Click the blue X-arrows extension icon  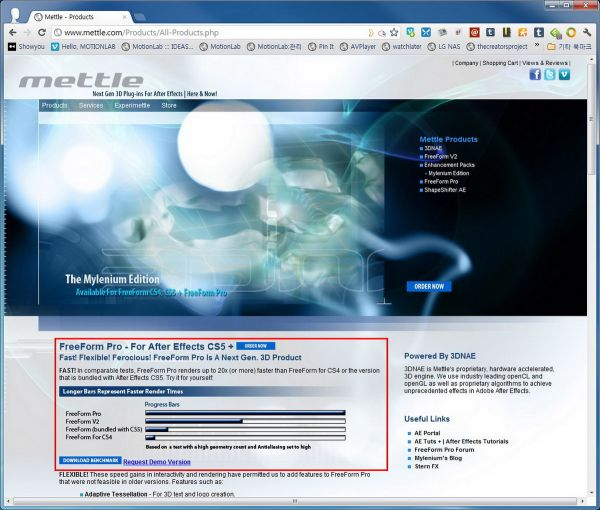click(426, 33)
